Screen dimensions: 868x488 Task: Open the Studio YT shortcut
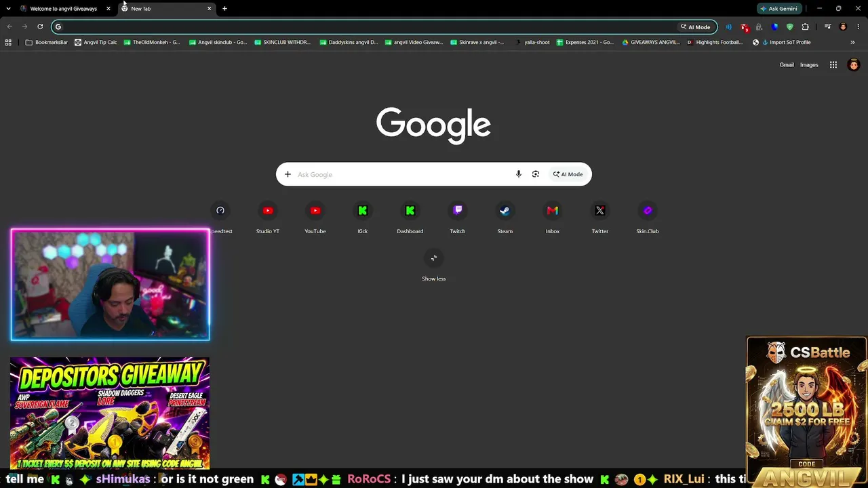268,218
